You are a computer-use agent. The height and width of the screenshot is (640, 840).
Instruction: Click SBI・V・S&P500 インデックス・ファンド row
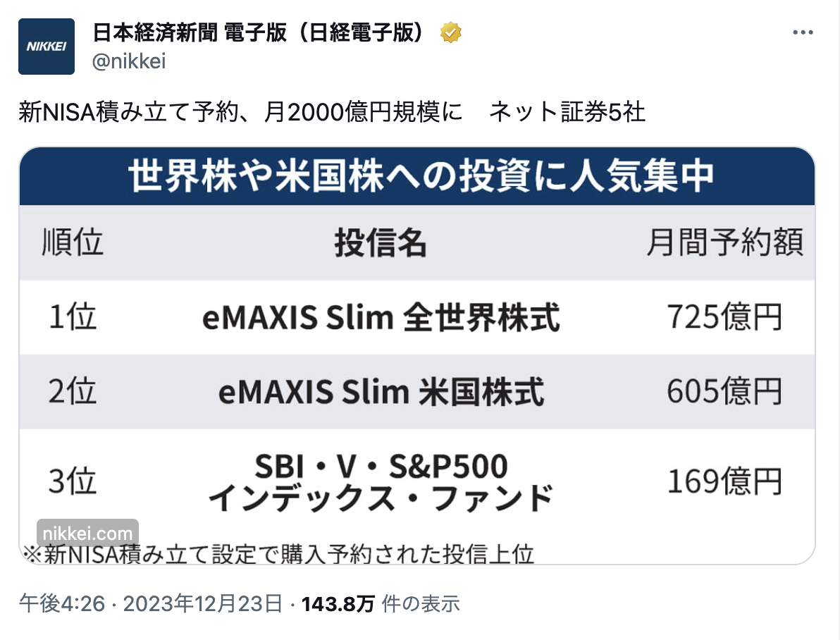pyautogui.click(x=417, y=481)
